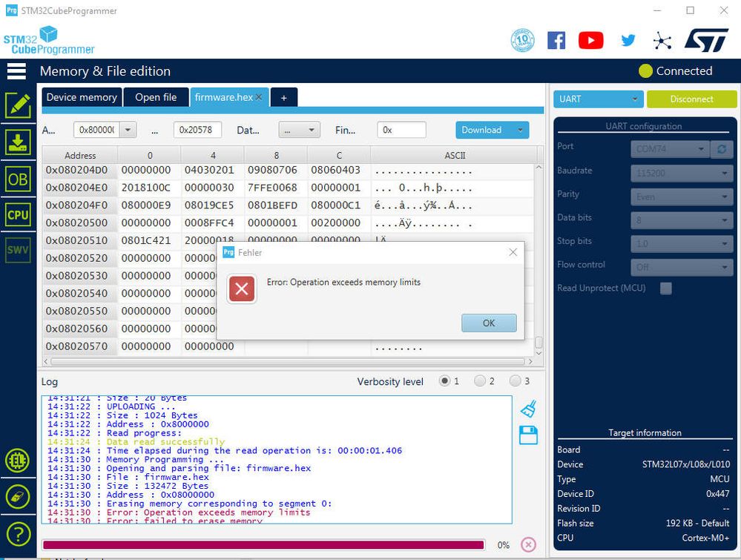Open the help question mark icon
741x560 pixels.
click(18, 534)
